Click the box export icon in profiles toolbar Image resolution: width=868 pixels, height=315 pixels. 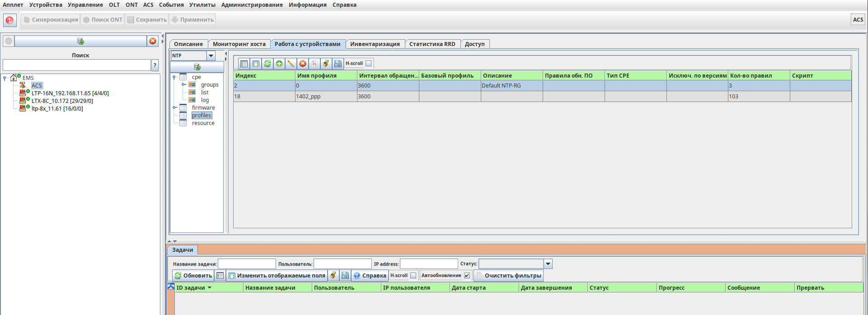tap(326, 64)
